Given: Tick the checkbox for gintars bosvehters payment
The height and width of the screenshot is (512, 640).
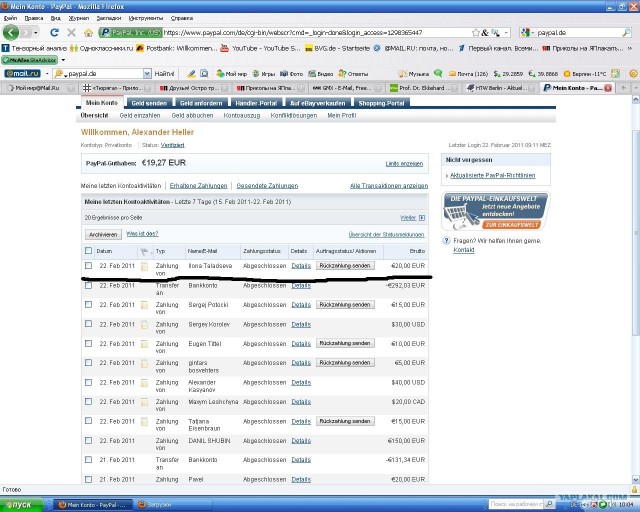Looking at the screenshot, I should tap(88, 363).
